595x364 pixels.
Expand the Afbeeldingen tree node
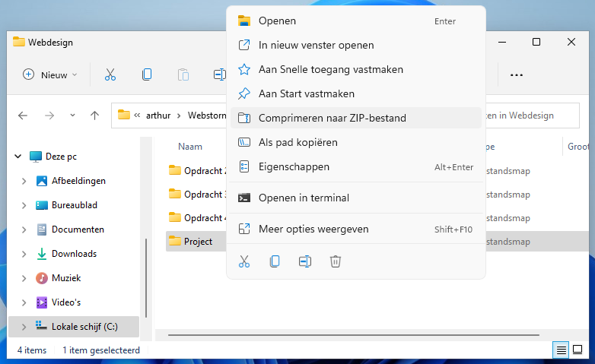click(24, 182)
